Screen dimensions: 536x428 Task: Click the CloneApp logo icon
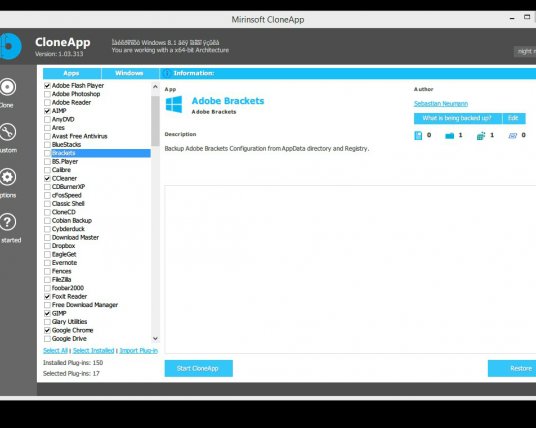(10, 46)
